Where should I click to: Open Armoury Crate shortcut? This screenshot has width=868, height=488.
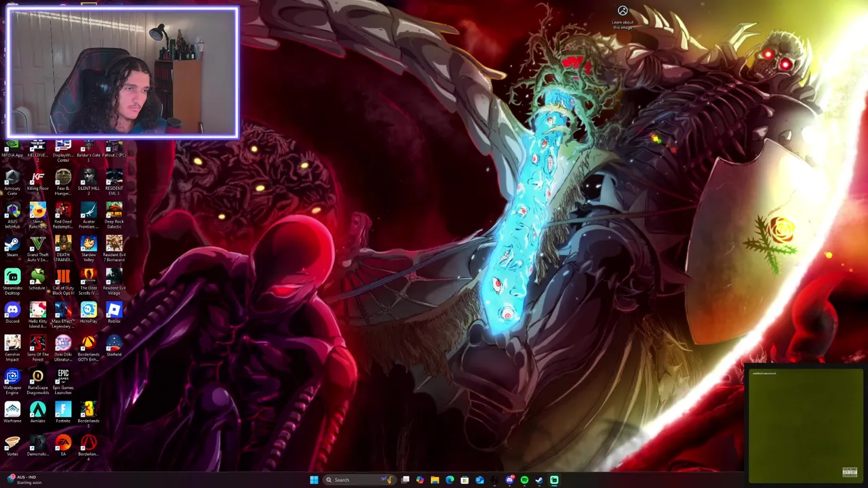(x=12, y=182)
